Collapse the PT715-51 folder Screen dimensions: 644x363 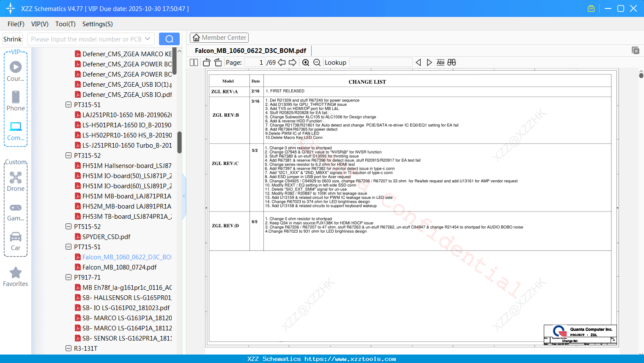[x=69, y=247]
